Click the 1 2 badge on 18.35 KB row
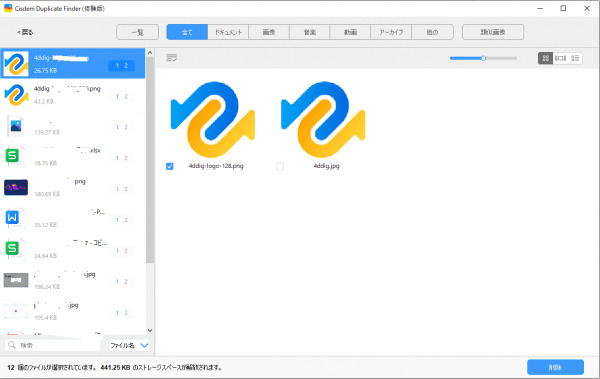600x379 pixels. pyautogui.click(x=121, y=158)
